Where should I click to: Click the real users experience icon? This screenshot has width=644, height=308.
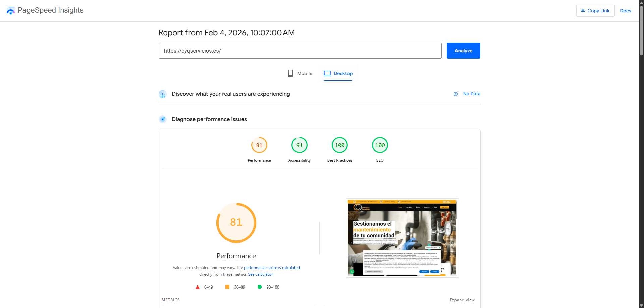(x=163, y=94)
